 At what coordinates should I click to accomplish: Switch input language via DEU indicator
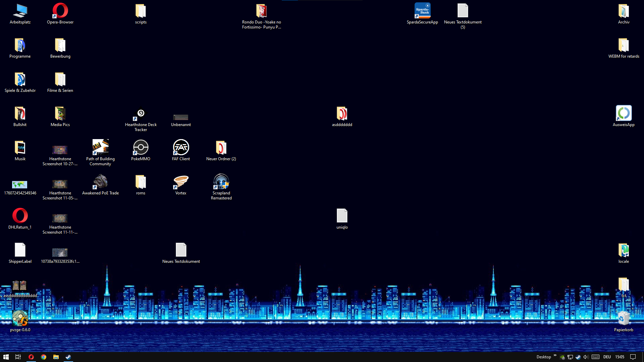click(607, 357)
